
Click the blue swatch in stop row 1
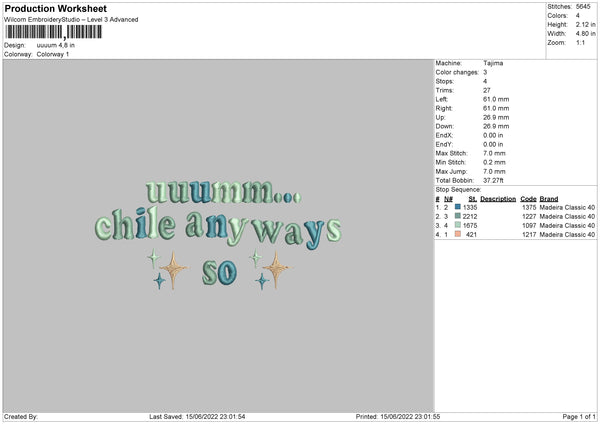tap(458, 207)
